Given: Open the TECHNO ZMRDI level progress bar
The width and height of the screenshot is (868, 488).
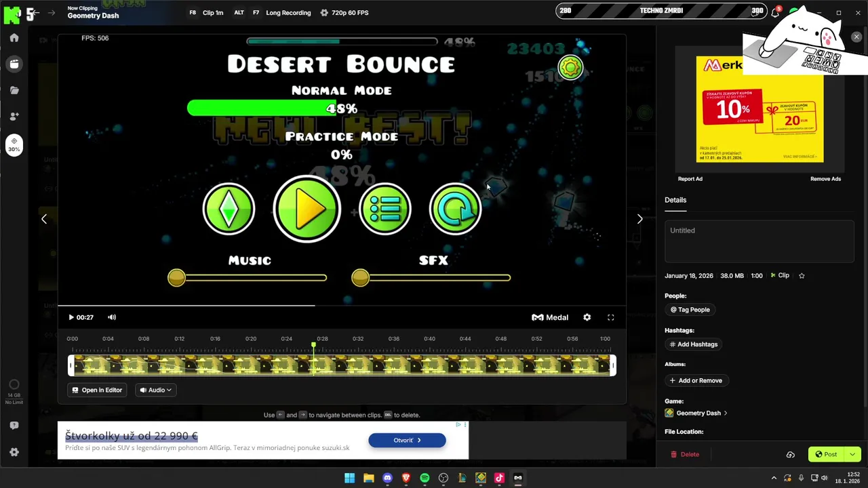Looking at the screenshot, I should [660, 11].
